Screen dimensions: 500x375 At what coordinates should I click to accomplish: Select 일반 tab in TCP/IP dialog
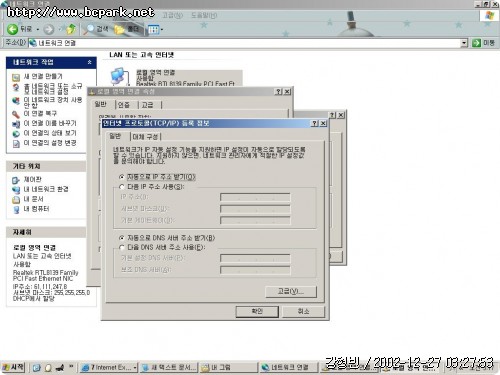click(115, 136)
